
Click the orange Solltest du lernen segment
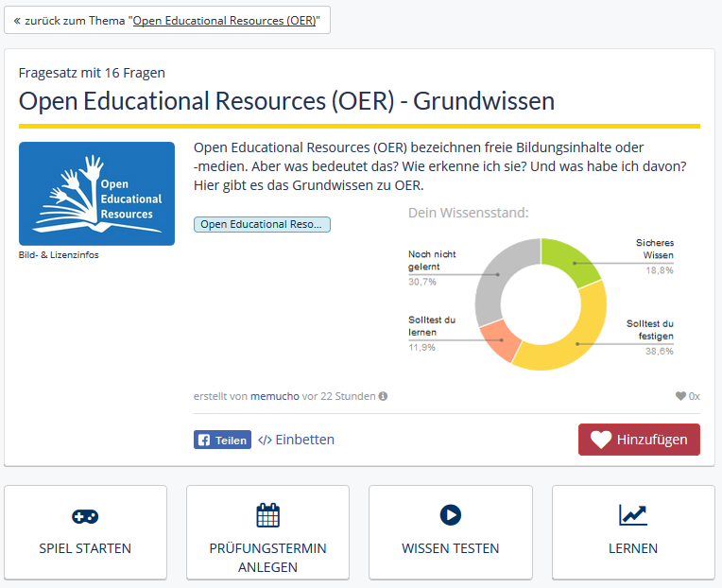pyautogui.click(x=502, y=339)
